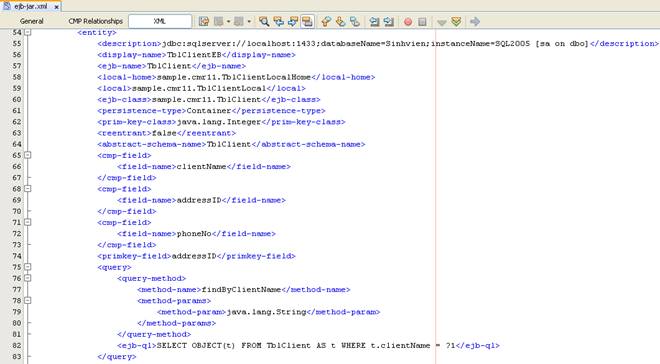The image size is (660, 364).
Task: Click line number 74 in gutter
Action: pos(17,256)
